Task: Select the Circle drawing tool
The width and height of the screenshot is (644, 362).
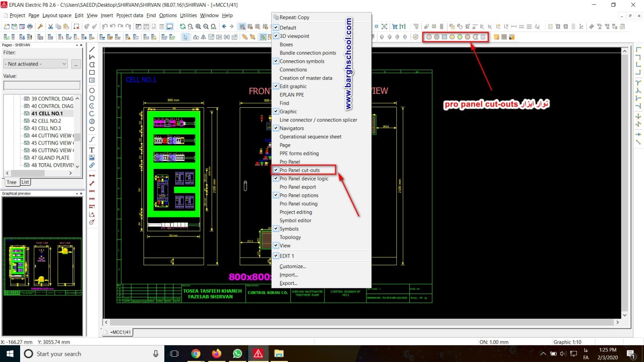Action: pyautogui.click(x=92, y=90)
